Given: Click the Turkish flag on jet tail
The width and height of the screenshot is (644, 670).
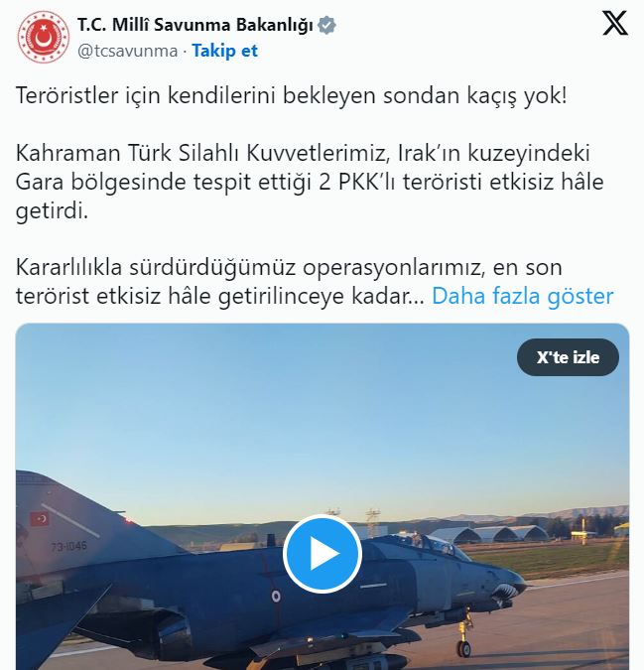Looking at the screenshot, I should click(x=40, y=519).
